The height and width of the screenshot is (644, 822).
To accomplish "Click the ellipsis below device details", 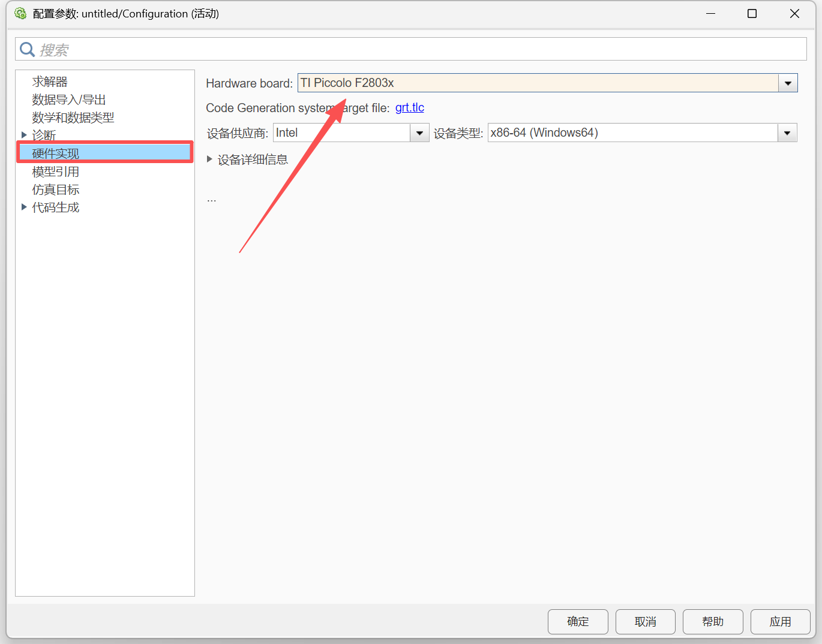I will 211,200.
